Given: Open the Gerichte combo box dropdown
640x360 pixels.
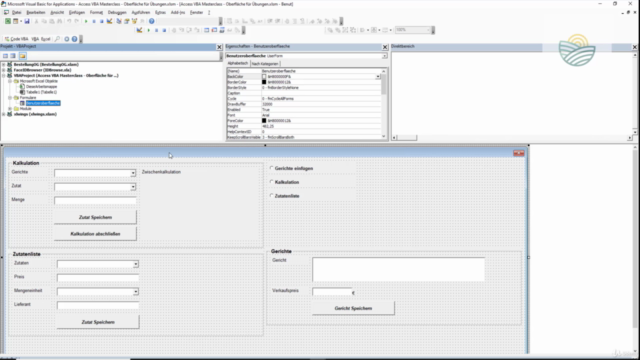Looking at the screenshot, I should coord(133,173).
